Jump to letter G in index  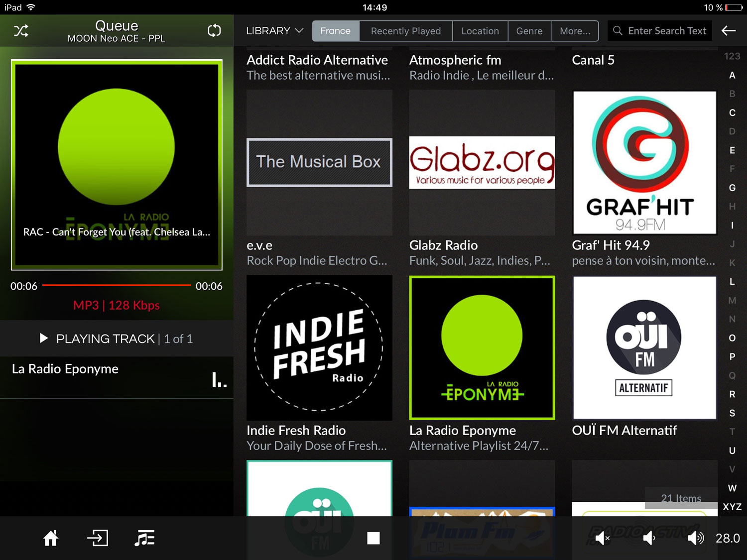tap(732, 188)
